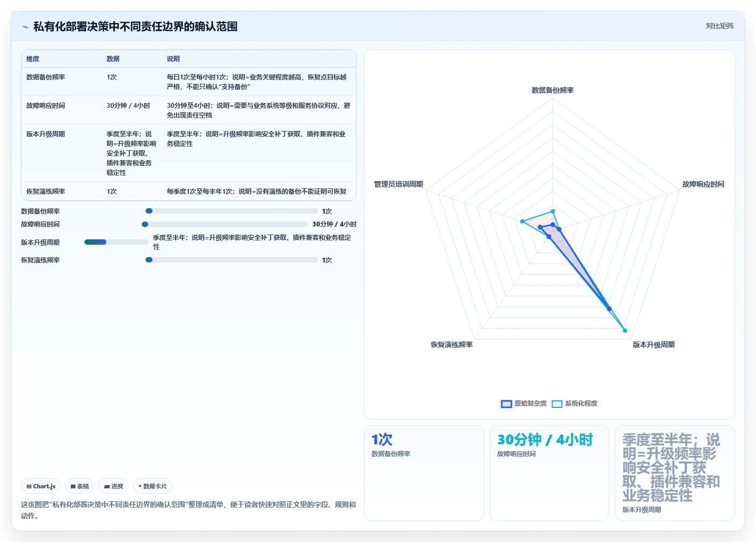This screenshot has height=542, width=756.
Task: Open the 版本升级周期 stat card
Action: (x=675, y=473)
